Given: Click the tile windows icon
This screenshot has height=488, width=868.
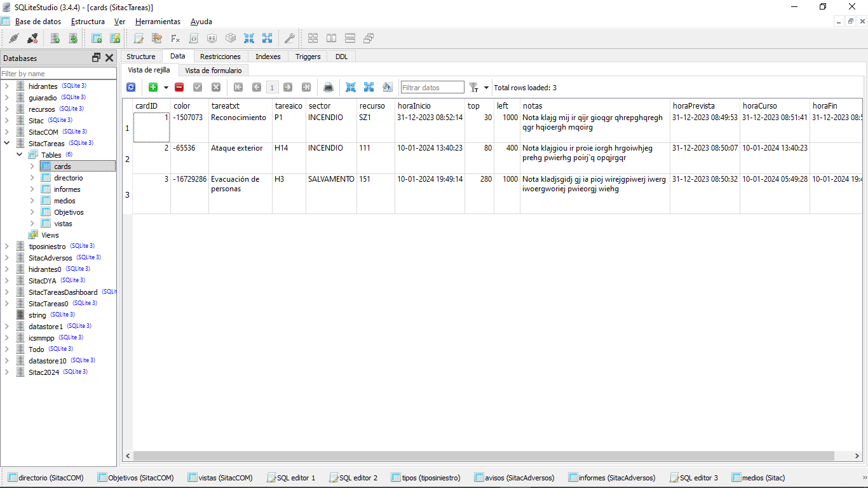Looking at the screenshot, I should coord(313,38).
